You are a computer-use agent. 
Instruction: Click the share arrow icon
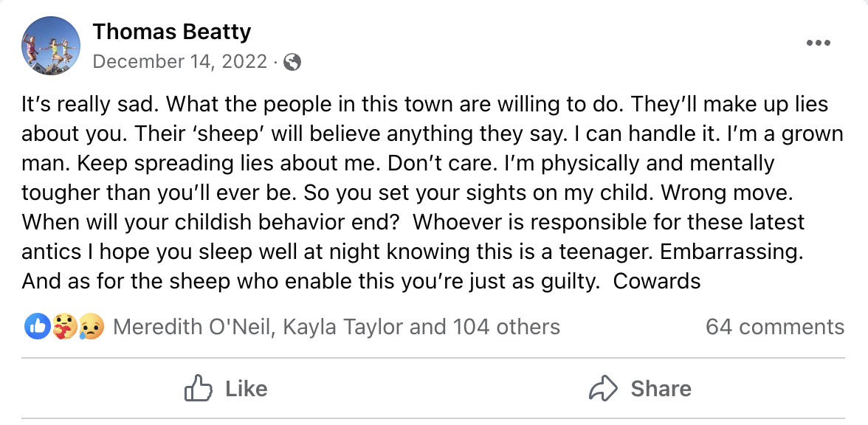pos(604,389)
